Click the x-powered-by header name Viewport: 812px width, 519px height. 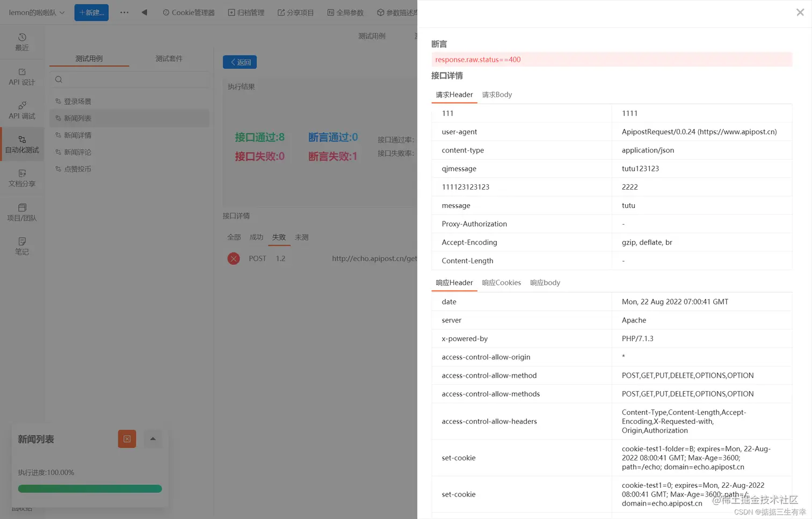pyautogui.click(x=465, y=338)
